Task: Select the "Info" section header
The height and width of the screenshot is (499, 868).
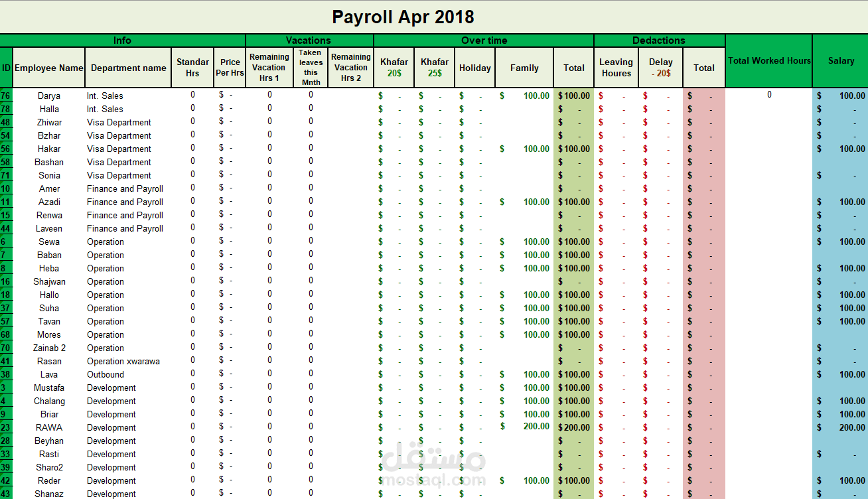Action: pos(122,40)
